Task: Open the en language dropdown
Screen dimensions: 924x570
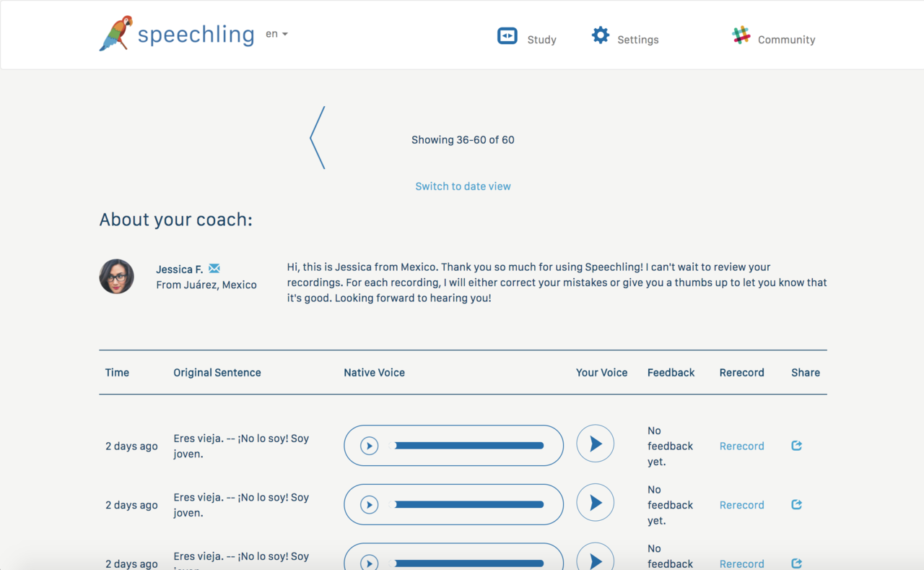Action: pyautogui.click(x=276, y=34)
